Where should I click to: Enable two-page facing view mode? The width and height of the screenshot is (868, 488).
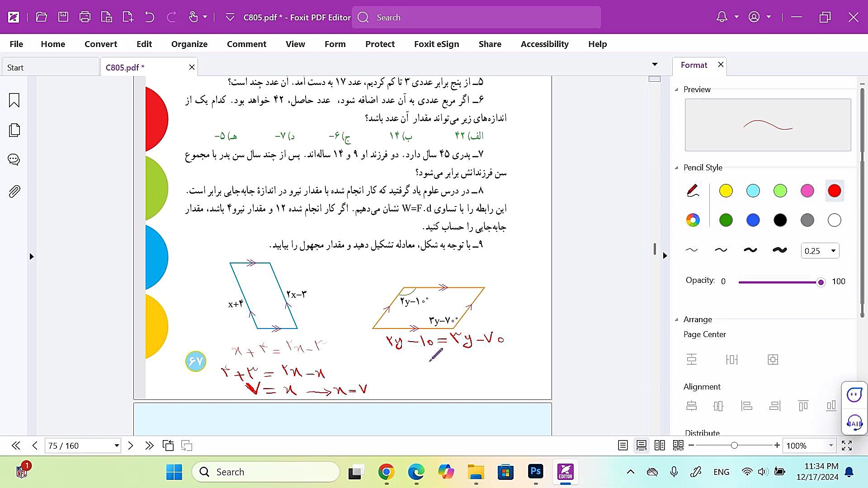660,446
